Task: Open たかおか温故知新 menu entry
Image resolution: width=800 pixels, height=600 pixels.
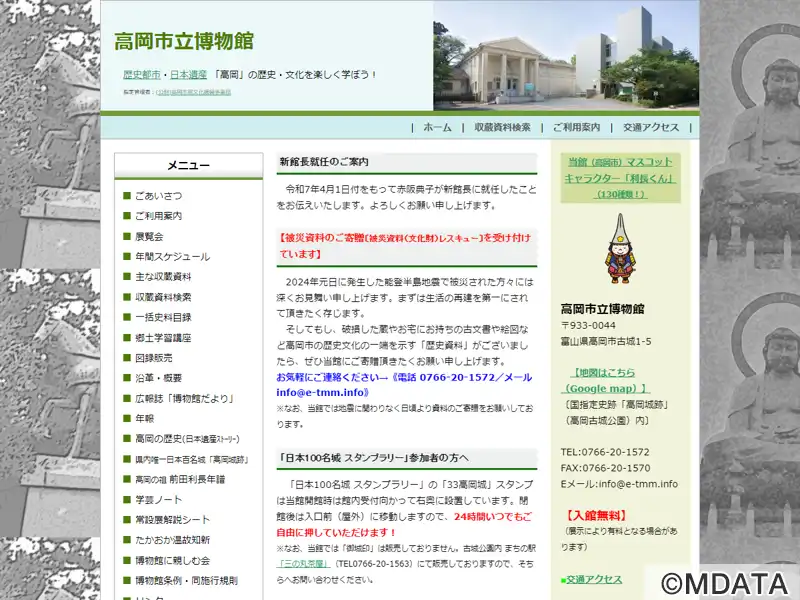Action: pyautogui.click(x=172, y=540)
